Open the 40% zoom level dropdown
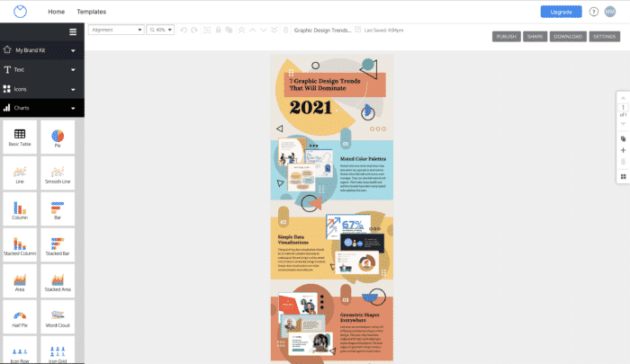630x364 pixels. coord(161,30)
